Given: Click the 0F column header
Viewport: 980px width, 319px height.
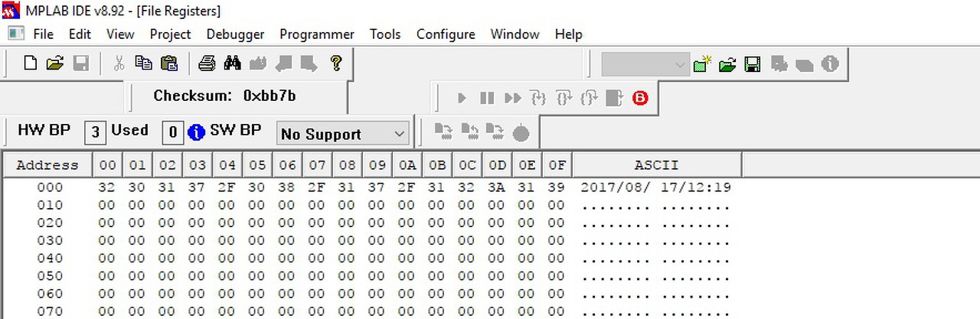Looking at the screenshot, I should (556, 165).
